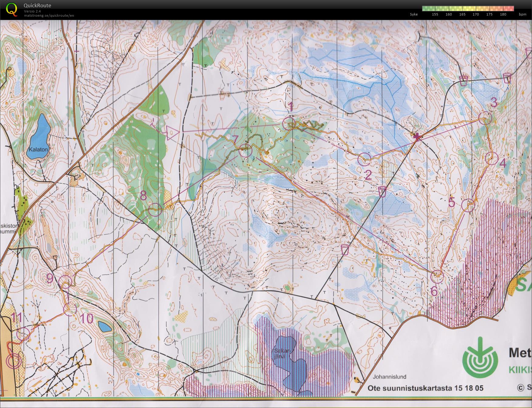
Task: Click the drinks cup symbol below control 2
Action: coord(382,192)
